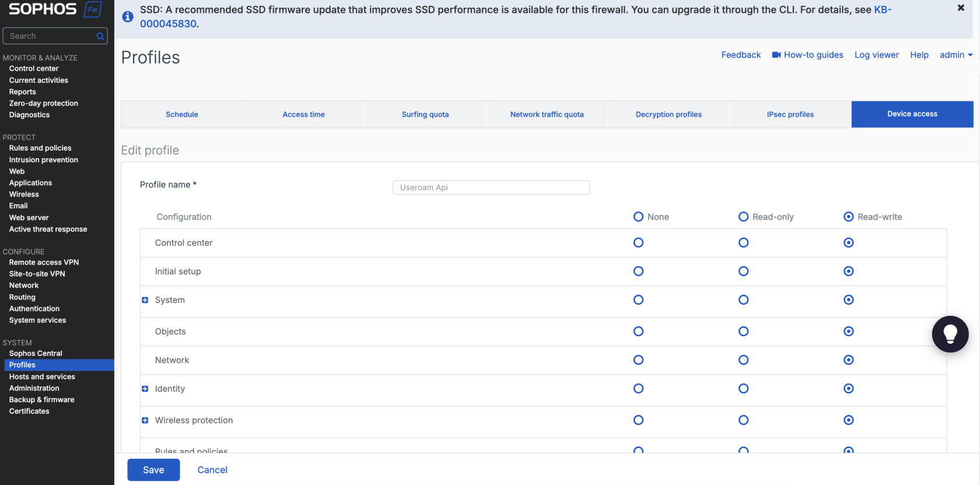Open the lightbulb help assistant button
Viewport: 980px width, 485px height.
pyautogui.click(x=950, y=334)
